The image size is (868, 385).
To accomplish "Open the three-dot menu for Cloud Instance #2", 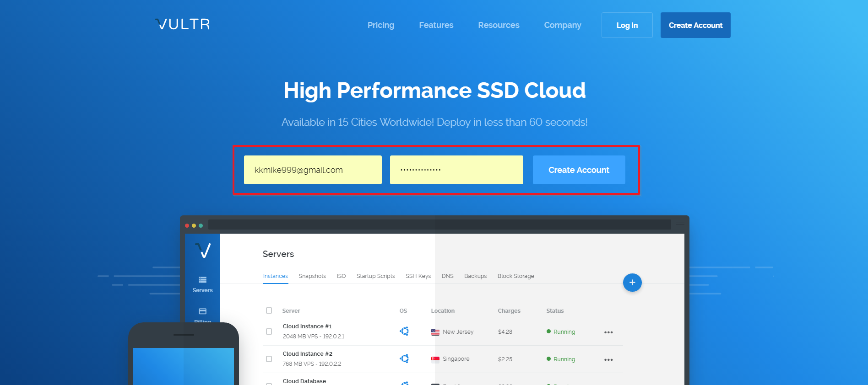I will [608, 360].
